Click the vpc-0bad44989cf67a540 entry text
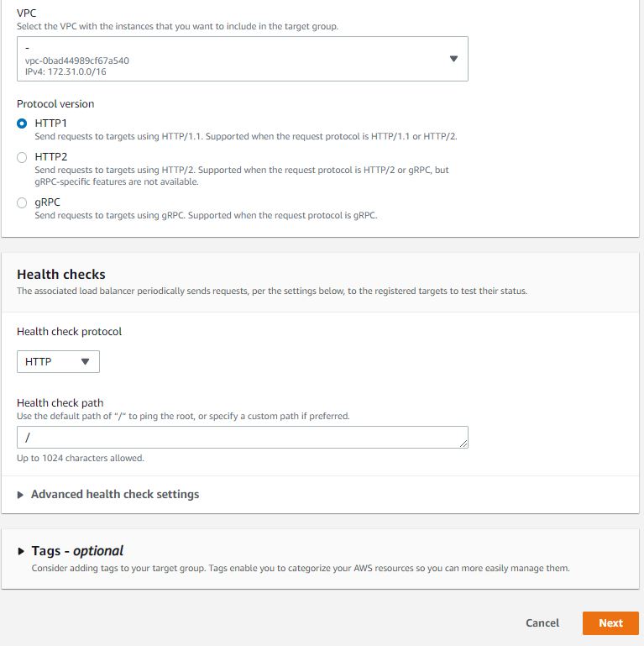The image size is (644, 646). coord(77,60)
